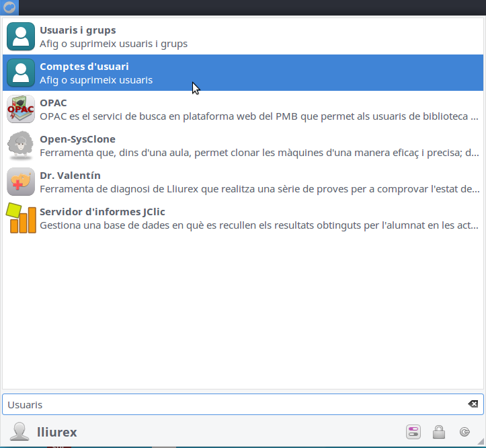486x448 pixels.
Task: Select the "Usuaris i grups" title text
Action: click(x=77, y=30)
